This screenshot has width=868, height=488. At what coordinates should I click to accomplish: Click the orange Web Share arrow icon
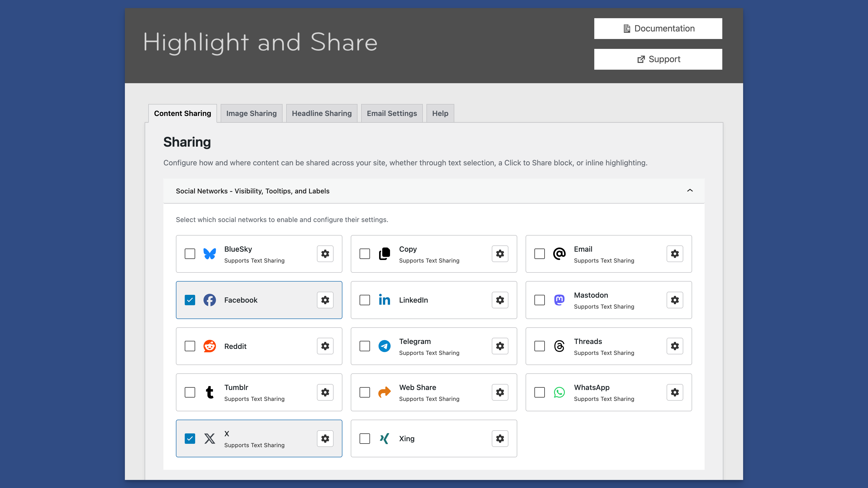pyautogui.click(x=385, y=392)
